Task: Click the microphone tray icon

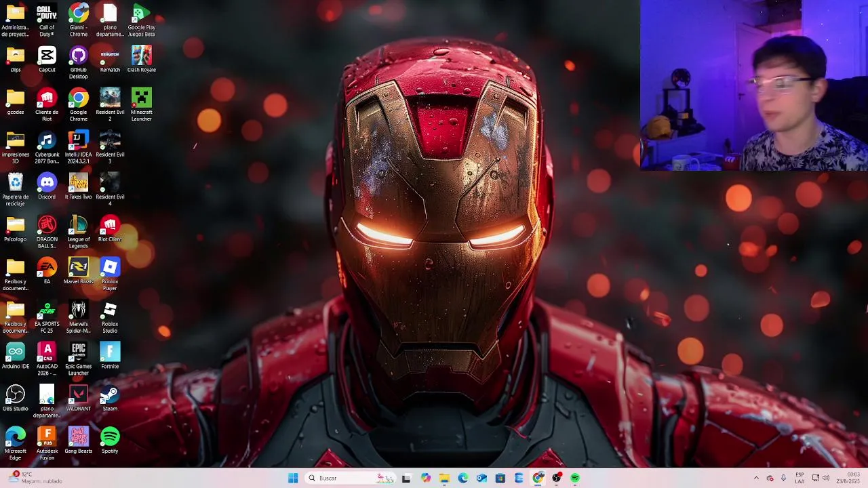Action: (x=783, y=478)
